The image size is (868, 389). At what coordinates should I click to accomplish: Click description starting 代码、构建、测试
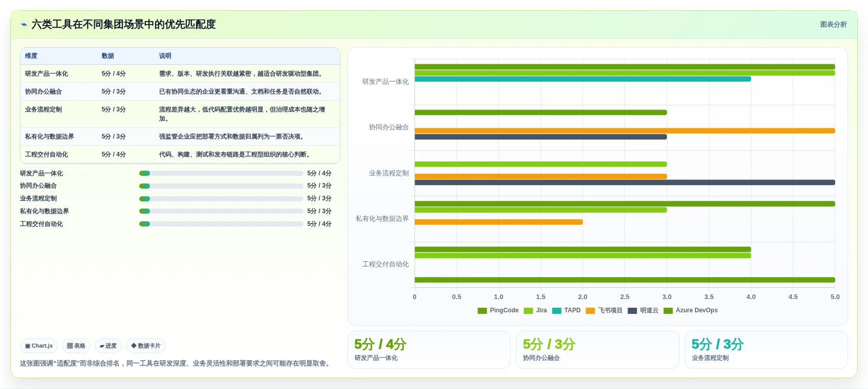pyautogui.click(x=235, y=154)
